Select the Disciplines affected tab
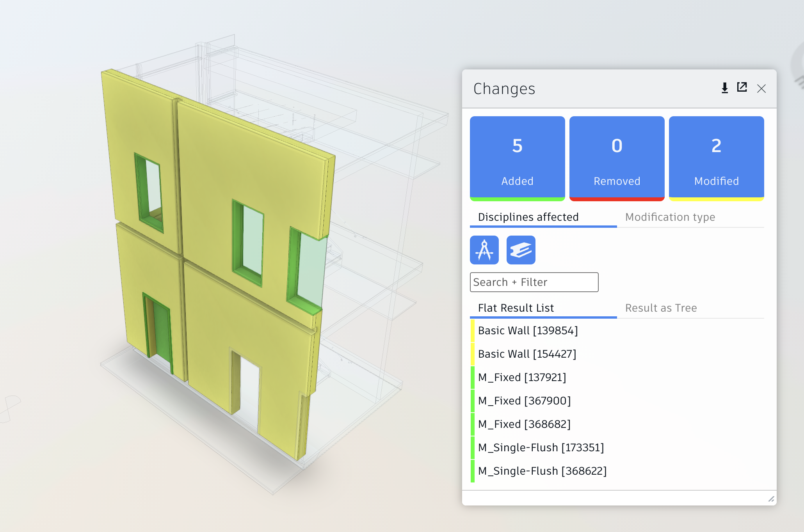The height and width of the screenshot is (532, 804). [528, 217]
